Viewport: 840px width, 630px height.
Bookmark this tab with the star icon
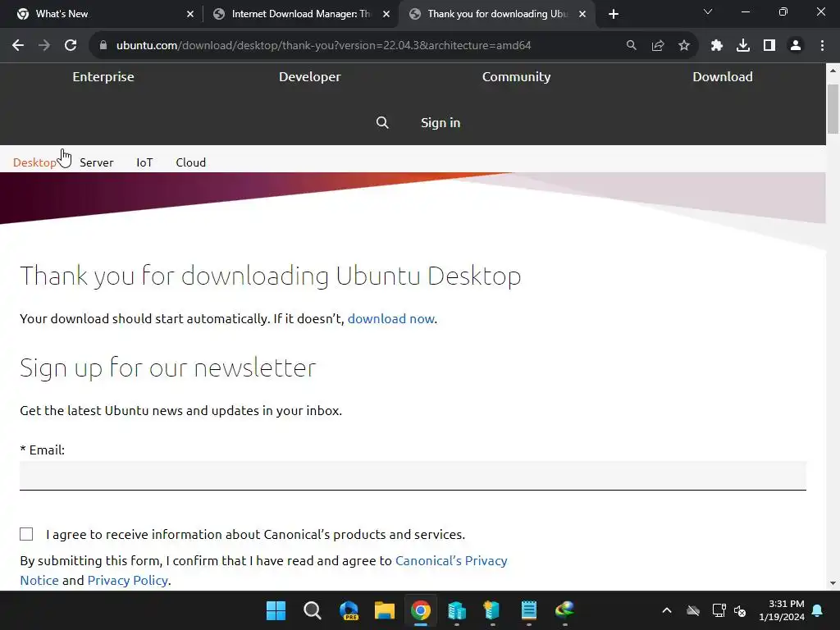[684, 46]
